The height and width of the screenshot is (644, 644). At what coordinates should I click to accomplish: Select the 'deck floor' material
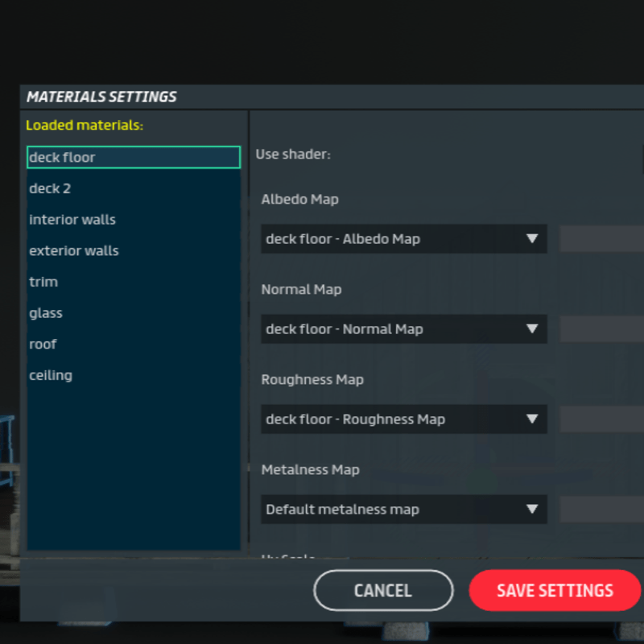[133, 157]
